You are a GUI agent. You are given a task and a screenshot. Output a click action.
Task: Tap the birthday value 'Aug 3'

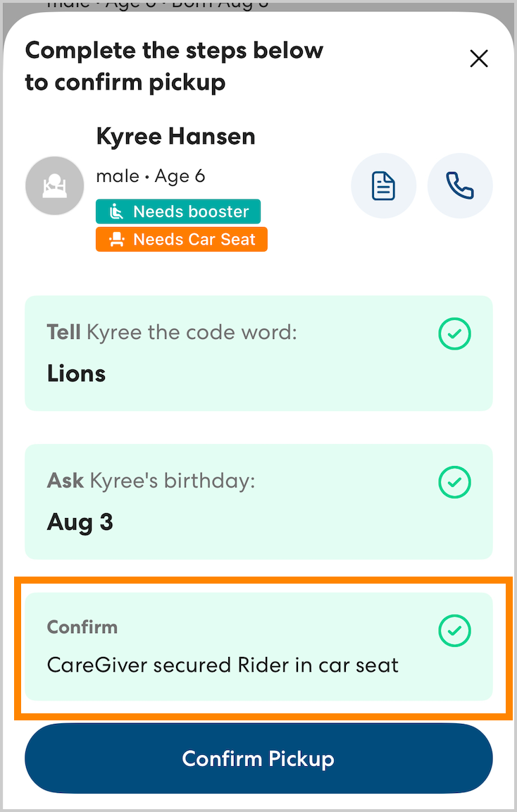point(80,522)
